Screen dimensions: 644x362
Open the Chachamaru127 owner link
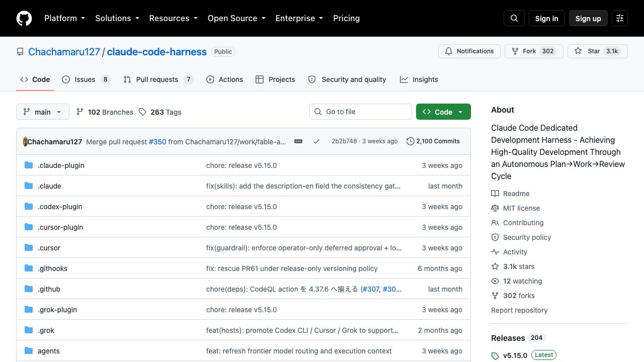pos(64,52)
